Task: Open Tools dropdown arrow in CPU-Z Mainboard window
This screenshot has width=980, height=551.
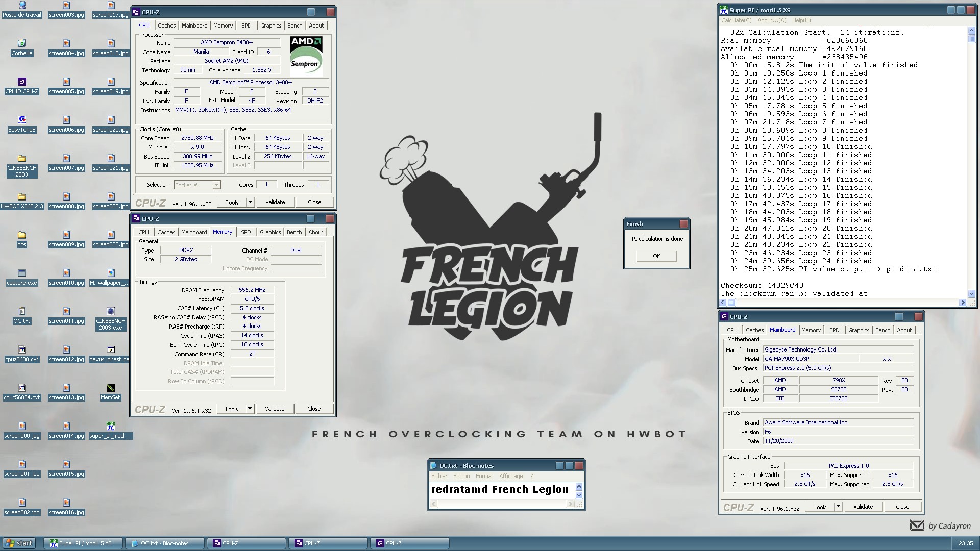Action: tap(838, 507)
